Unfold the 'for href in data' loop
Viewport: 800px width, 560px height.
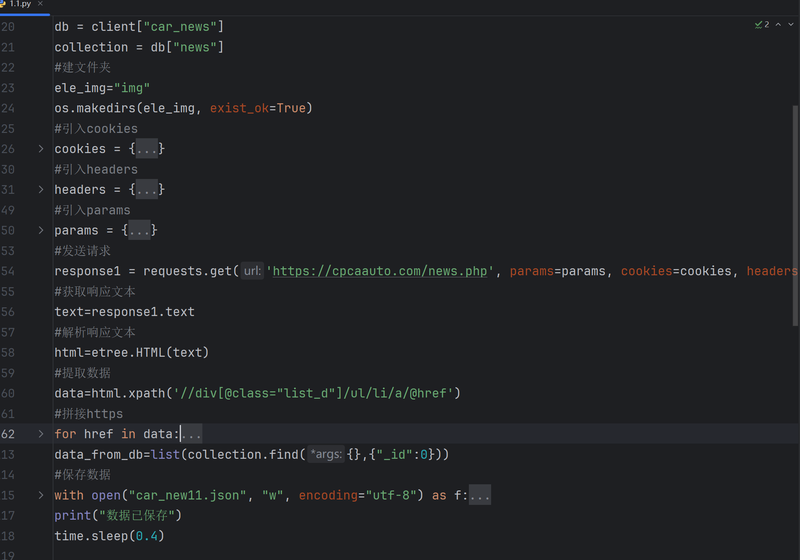click(x=41, y=434)
